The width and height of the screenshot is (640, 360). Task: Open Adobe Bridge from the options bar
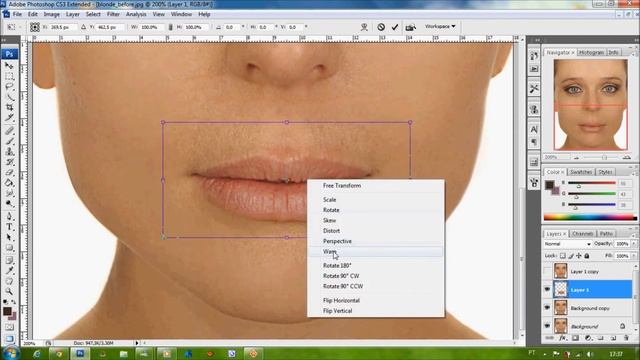pyautogui.click(x=410, y=27)
